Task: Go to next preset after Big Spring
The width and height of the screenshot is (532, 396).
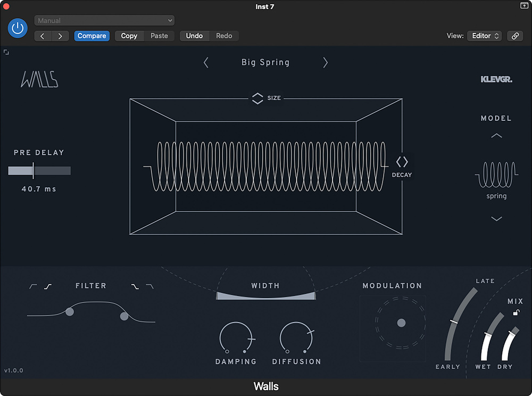Action: click(325, 63)
